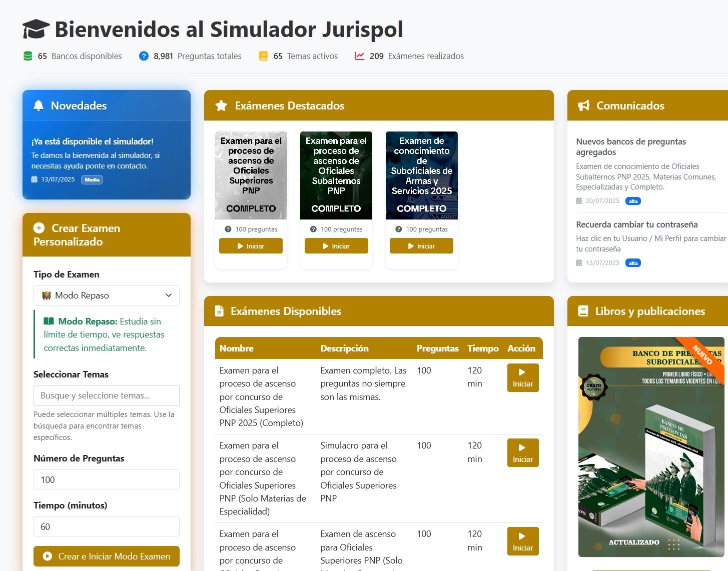The width and height of the screenshot is (728, 571).
Task: Click the plus icon beside Crear Examen Personalizado
Action: pos(39,228)
